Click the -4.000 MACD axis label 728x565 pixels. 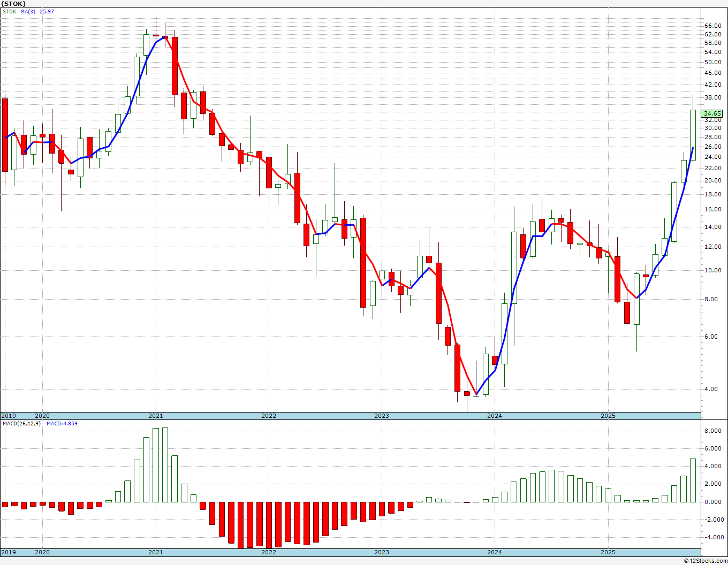pos(711,537)
